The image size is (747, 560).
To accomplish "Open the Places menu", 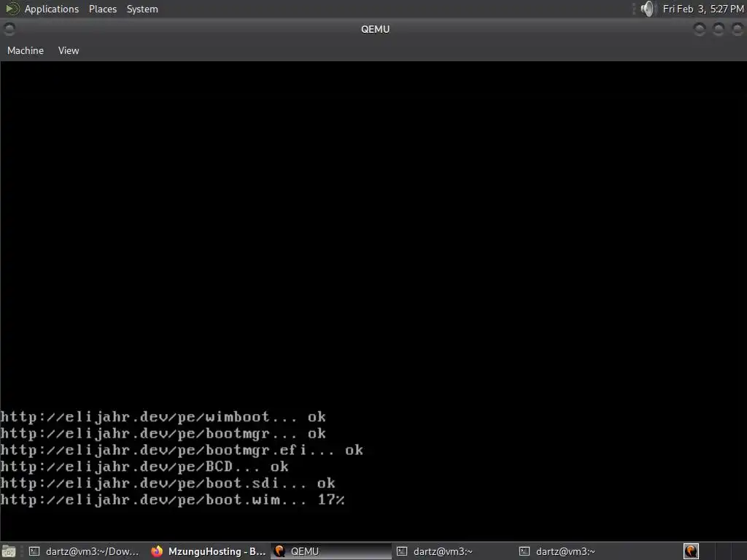I will tap(102, 9).
